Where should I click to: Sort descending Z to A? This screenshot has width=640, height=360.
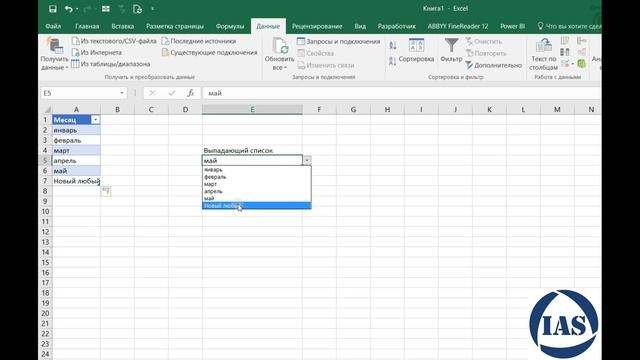(393, 61)
